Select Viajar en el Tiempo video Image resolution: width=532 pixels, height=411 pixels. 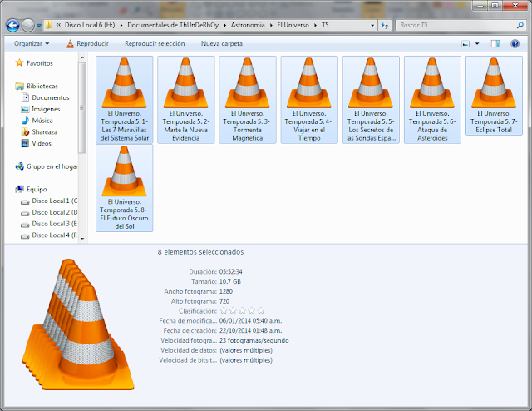[309, 100]
